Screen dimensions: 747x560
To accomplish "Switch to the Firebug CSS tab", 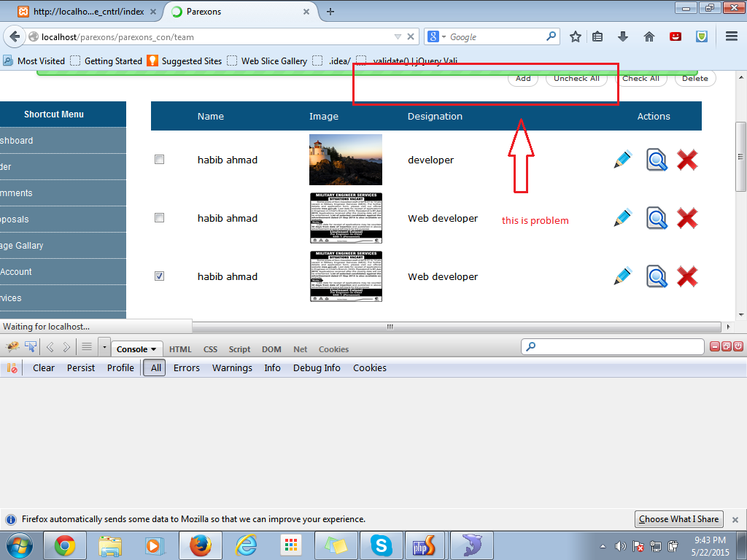I will (210, 349).
